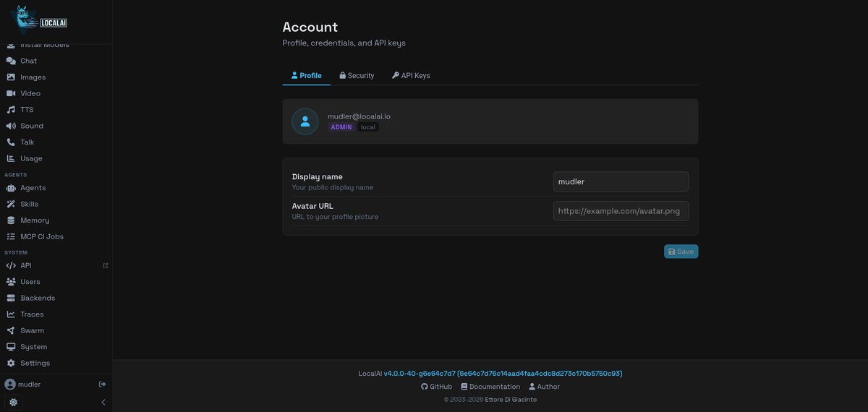
Task: Open the Documentation footer link
Action: click(490, 387)
